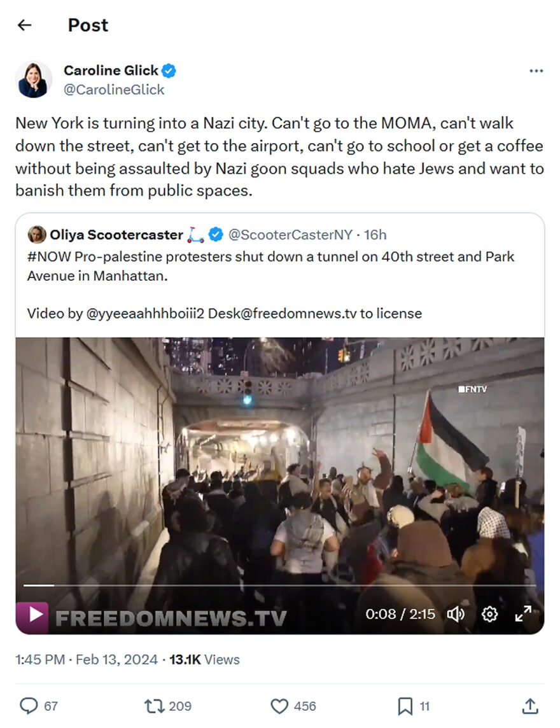Repost using the retweet arrows icon

[154, 706]
